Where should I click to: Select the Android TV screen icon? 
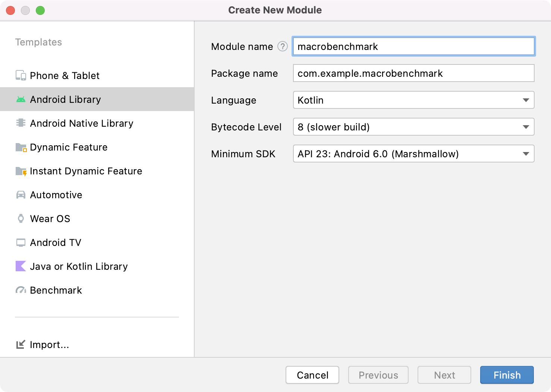tap(21, 243)
